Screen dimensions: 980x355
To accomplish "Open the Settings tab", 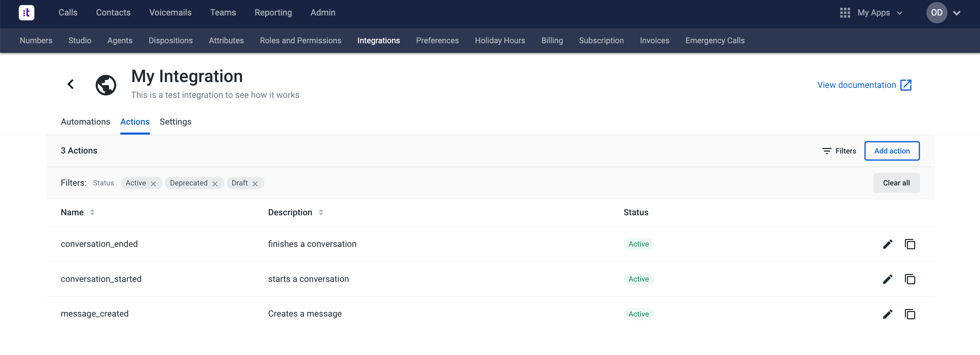I will (x=175, y=122).
